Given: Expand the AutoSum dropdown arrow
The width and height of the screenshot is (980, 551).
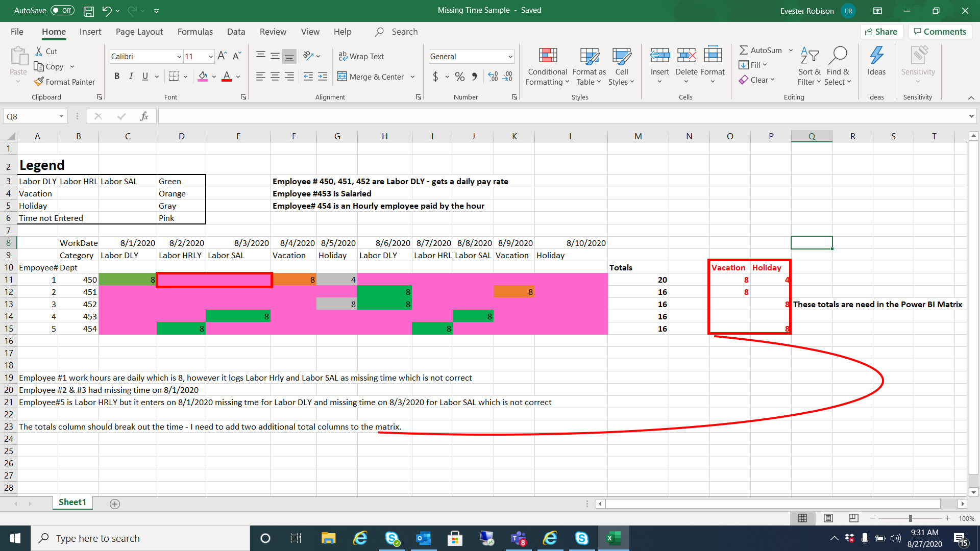Looking at the screenshot, I should (x=791, y=51).
